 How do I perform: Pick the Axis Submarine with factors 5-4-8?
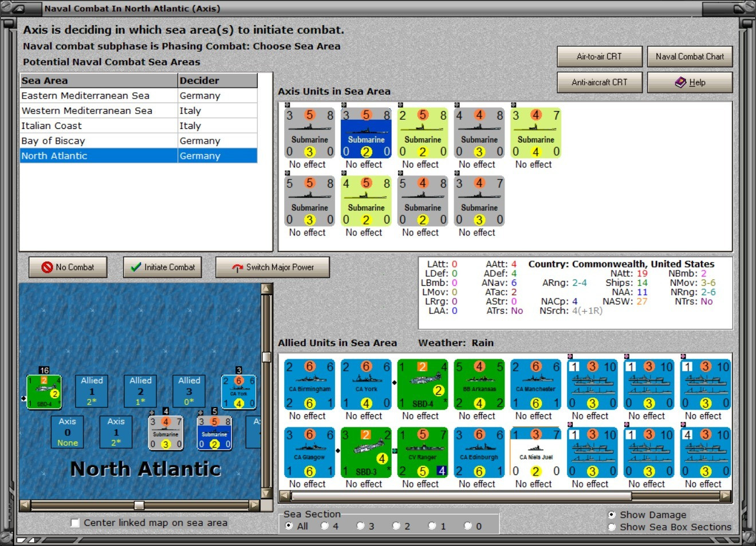click(423, 202)
